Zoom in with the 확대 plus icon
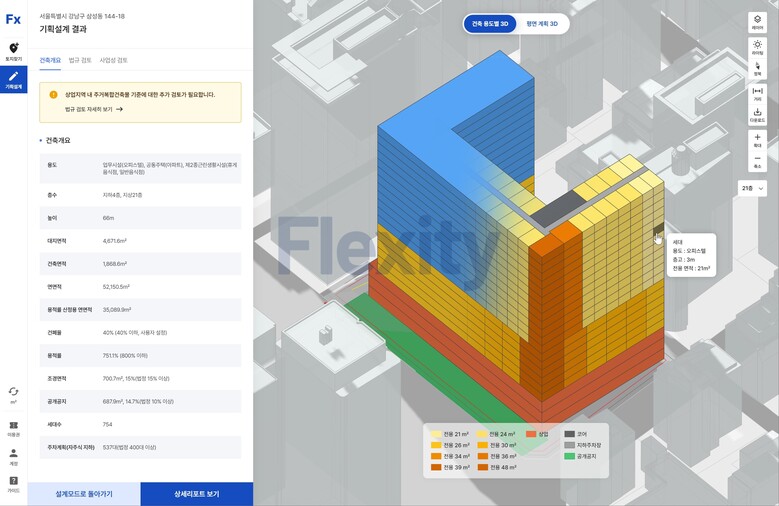 [757, 140]
